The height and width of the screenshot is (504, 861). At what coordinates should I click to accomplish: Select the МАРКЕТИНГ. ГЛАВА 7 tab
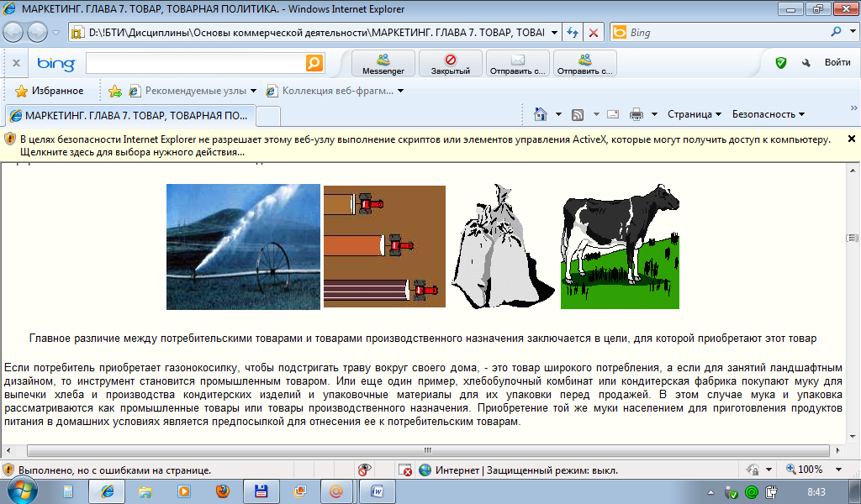point(130,115)
